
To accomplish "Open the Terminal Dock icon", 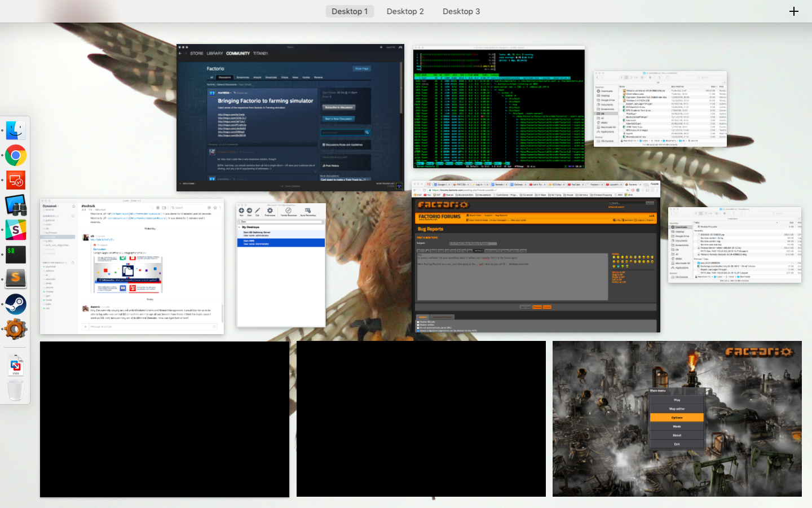I will coord(16,254).
